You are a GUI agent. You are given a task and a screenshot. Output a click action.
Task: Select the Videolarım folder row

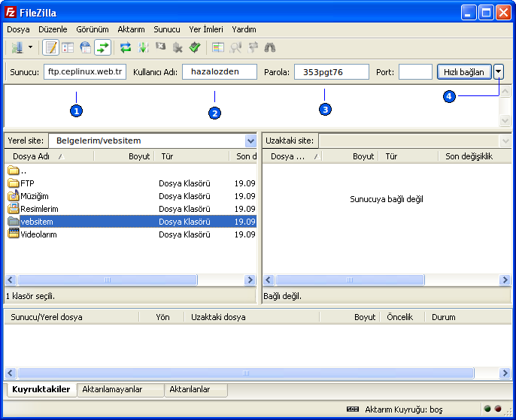point(131,234)
